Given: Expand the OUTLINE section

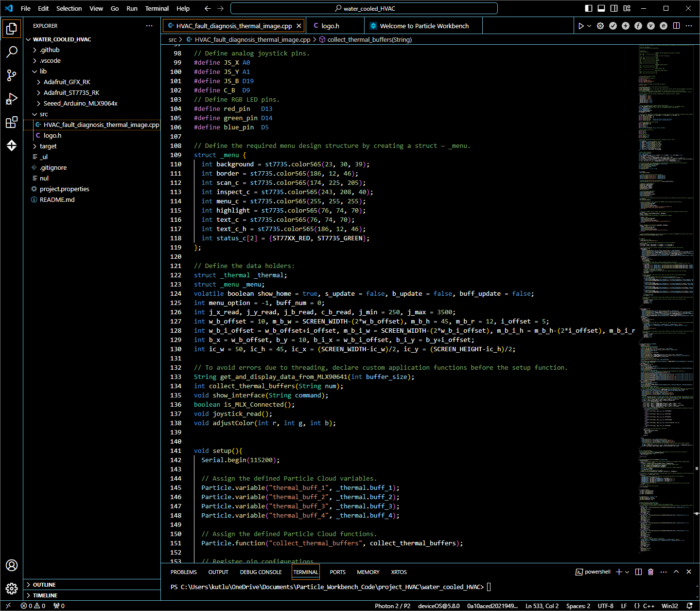Looking at the screenshot, I should pos(44,585).
